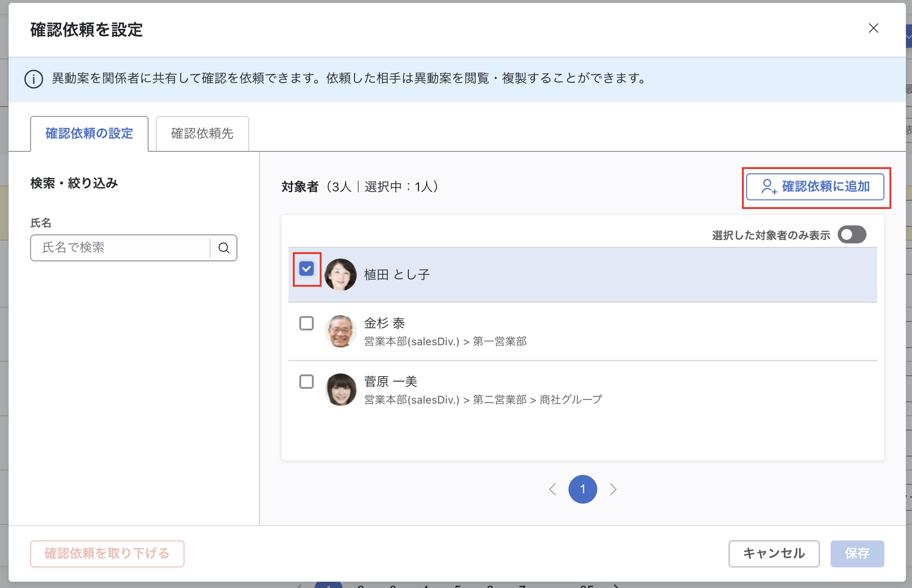This screenshot has width=912, height=588.
Task: Uncheck the 植田 とし子 checkbox
Action: [x=306, y=269]
